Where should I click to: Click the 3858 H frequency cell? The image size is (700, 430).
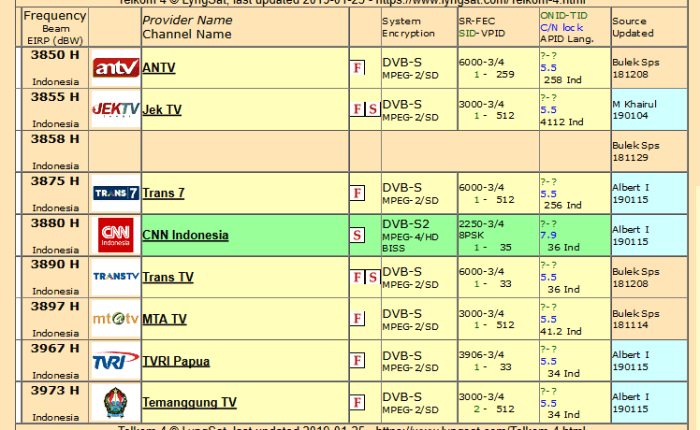click(55, 151)
